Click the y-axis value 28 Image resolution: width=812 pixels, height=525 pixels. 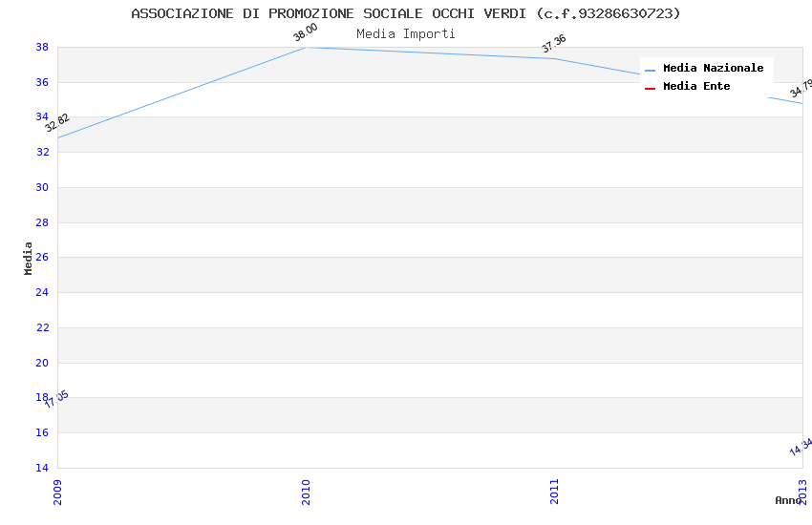click(42, 222)
